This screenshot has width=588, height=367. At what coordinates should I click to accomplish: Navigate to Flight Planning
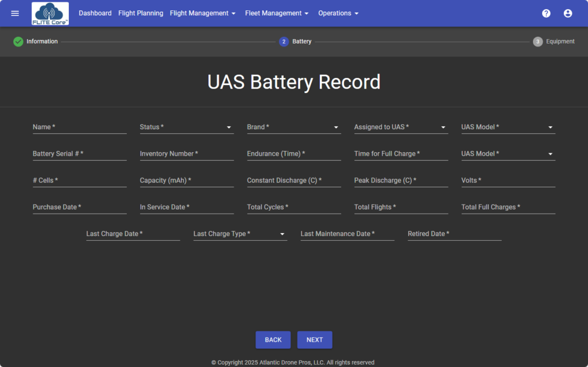[x=141, y=13]
